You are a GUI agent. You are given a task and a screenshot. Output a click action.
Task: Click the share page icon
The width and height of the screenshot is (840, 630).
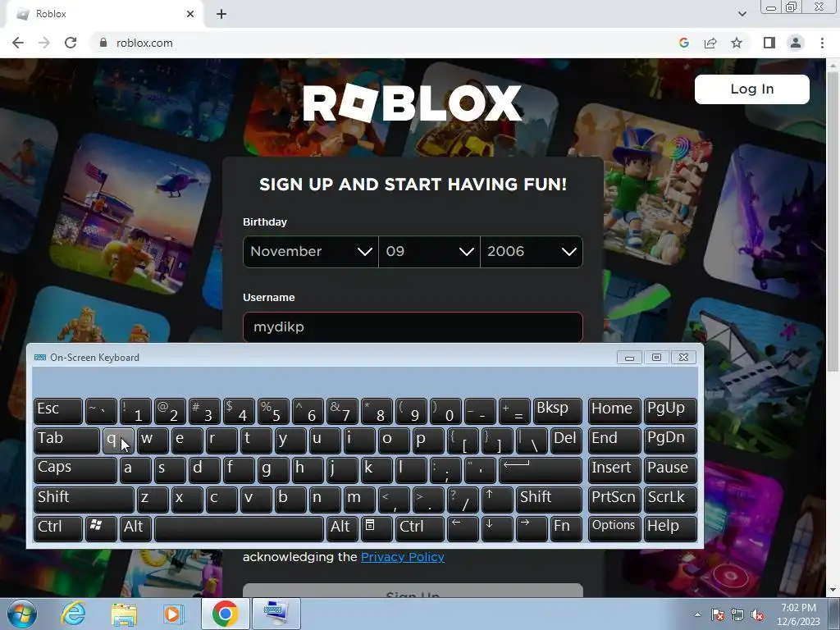coord(710,43)
